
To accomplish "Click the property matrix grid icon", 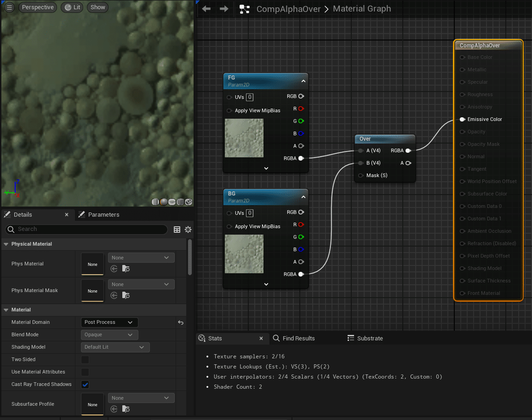I will click(177, 230).
